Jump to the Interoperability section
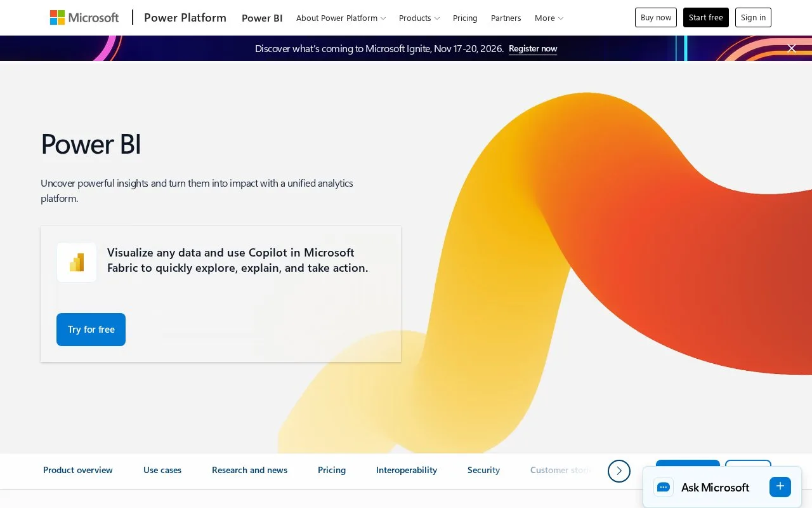The width and height of the screenshot is (812, 508). pos(407,470)
